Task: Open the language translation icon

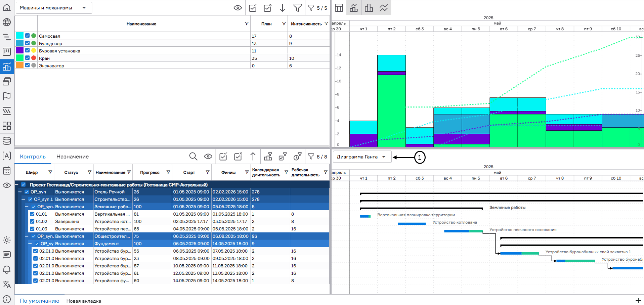Action: [x=7, y=285]
